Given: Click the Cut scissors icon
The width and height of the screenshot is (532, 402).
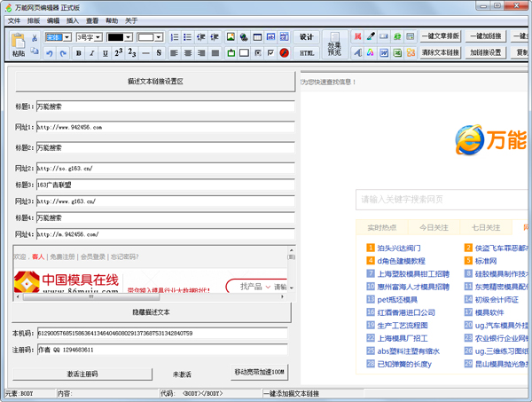Looking at the screenshot, I should click(x=35, y=37).
